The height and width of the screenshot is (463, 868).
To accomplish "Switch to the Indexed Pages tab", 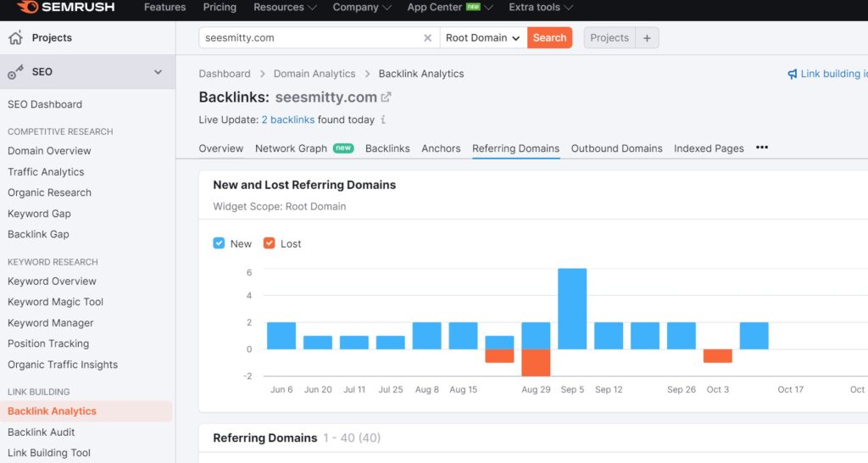I will tap(709, 148).
